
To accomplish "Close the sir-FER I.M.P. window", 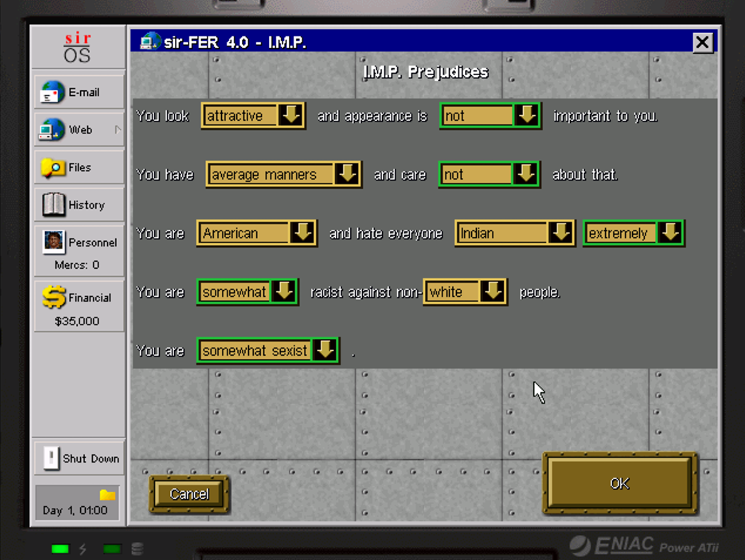I will click(x=702, y=42).
